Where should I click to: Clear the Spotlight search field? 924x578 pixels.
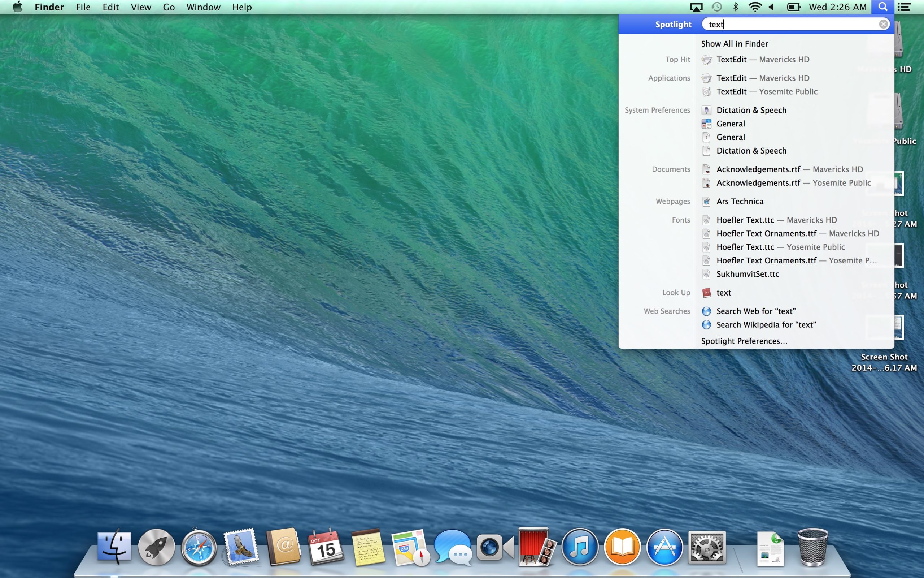click(883, 24)
